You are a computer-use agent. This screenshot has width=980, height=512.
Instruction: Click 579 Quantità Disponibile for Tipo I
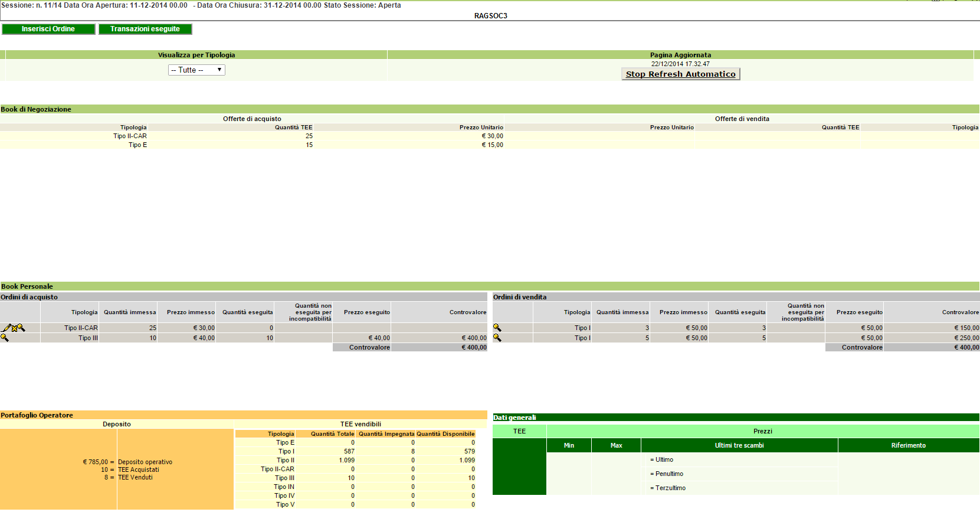470,451
